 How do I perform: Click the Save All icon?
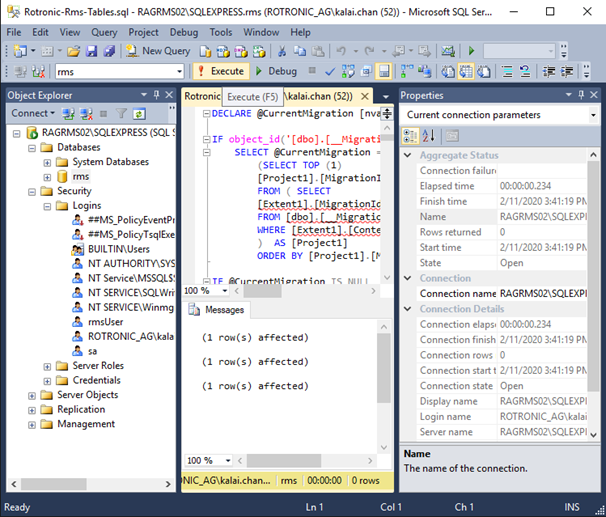click(109, 51)
